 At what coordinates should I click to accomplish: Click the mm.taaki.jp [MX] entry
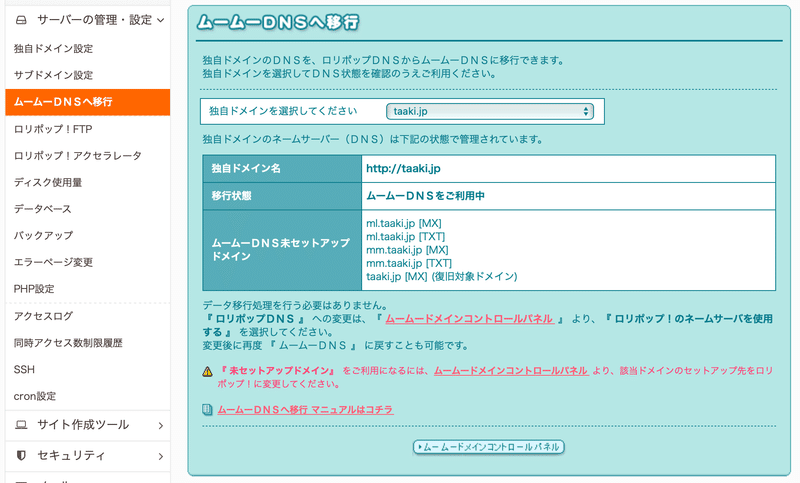407,250
